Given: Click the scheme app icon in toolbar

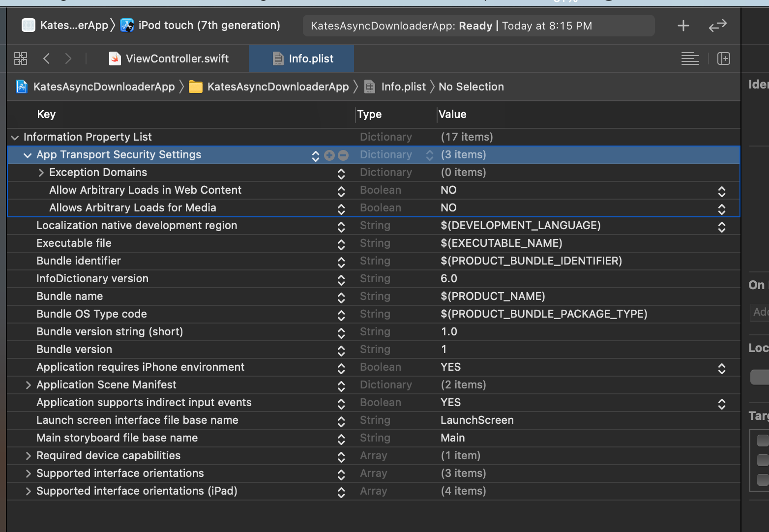Looking at the screenshot, I should click(x=29, y=25).
